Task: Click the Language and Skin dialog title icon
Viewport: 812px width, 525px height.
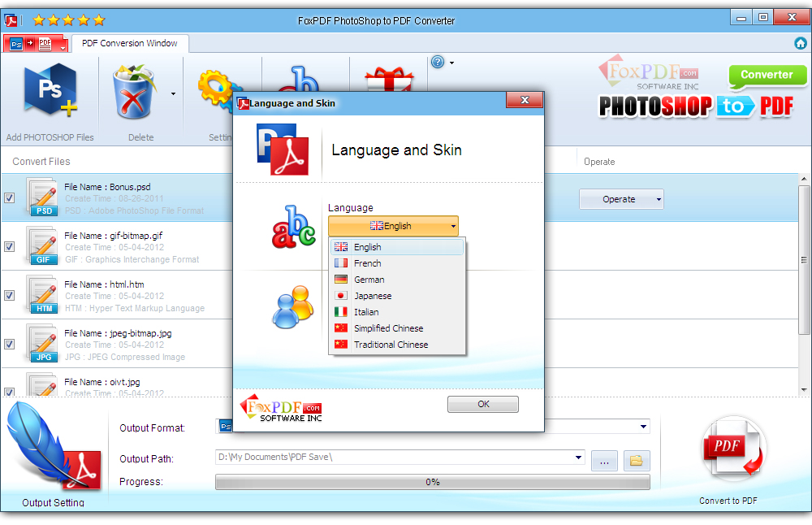Action: click(243, 104)
